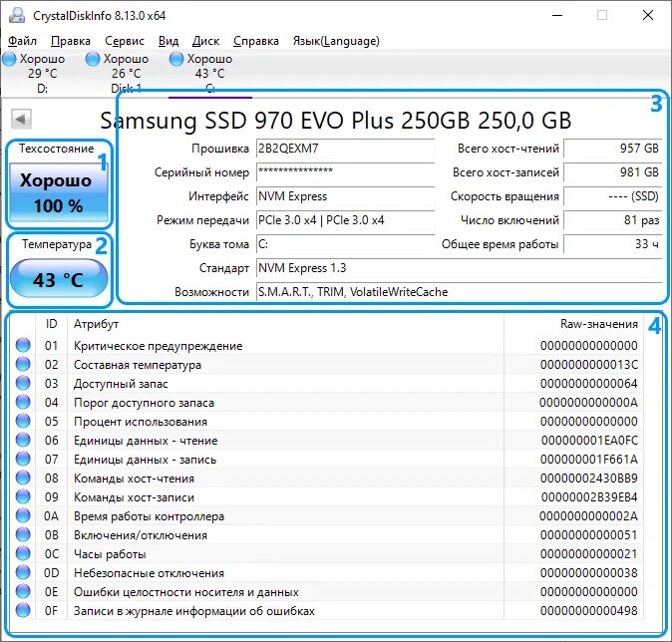Viewport: 672px width, 642px height.
Task: Click the masked Серийный номер field
Action: (345, 172)
